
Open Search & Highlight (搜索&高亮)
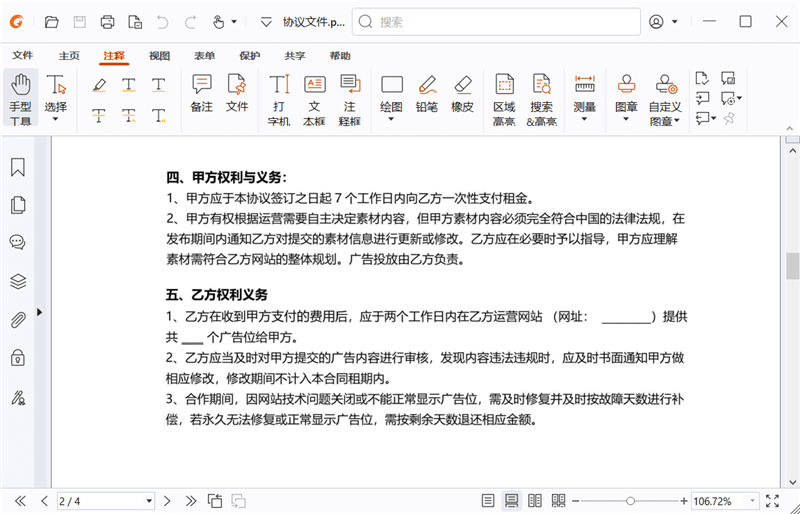point(541,100)
